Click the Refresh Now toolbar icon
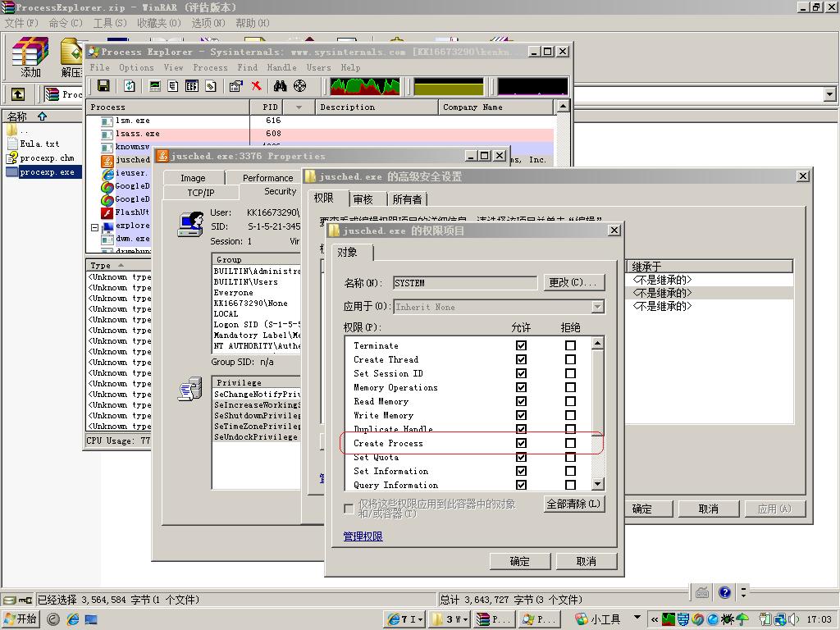 130,86
